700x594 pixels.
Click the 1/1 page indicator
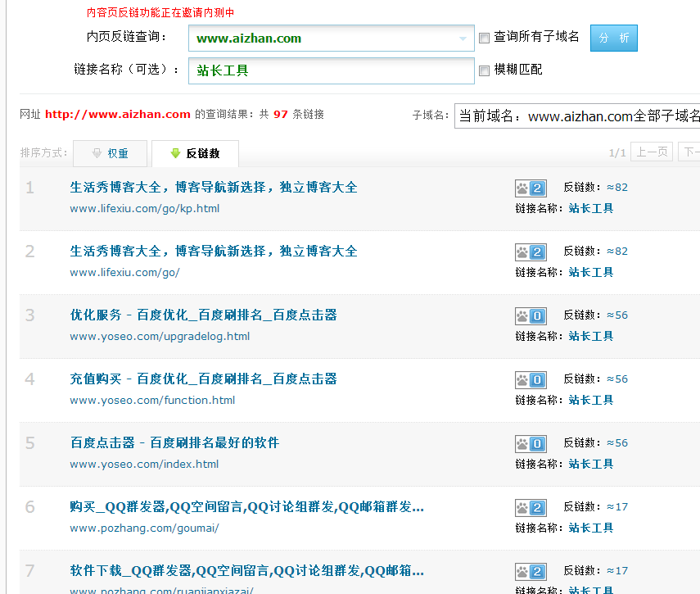coord(617,152)
